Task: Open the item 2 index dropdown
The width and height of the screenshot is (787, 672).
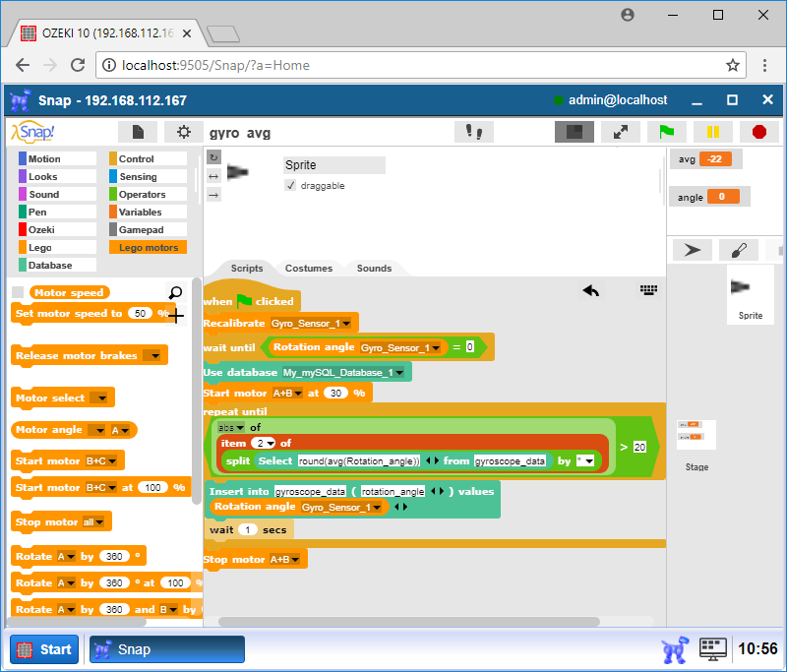Action: 264,443
